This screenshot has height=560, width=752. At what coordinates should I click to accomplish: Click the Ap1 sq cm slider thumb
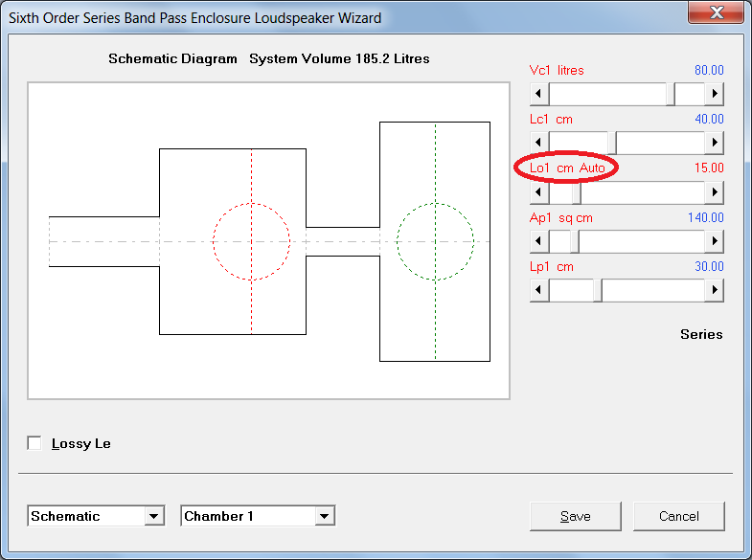pyautogui.click(x=575, y=241)
